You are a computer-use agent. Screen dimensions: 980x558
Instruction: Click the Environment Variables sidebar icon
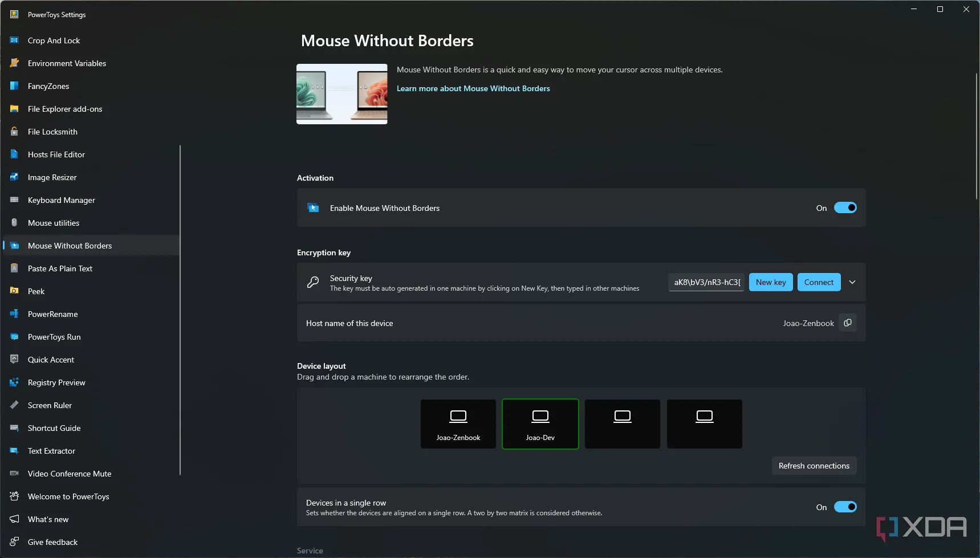click(14, 63)
